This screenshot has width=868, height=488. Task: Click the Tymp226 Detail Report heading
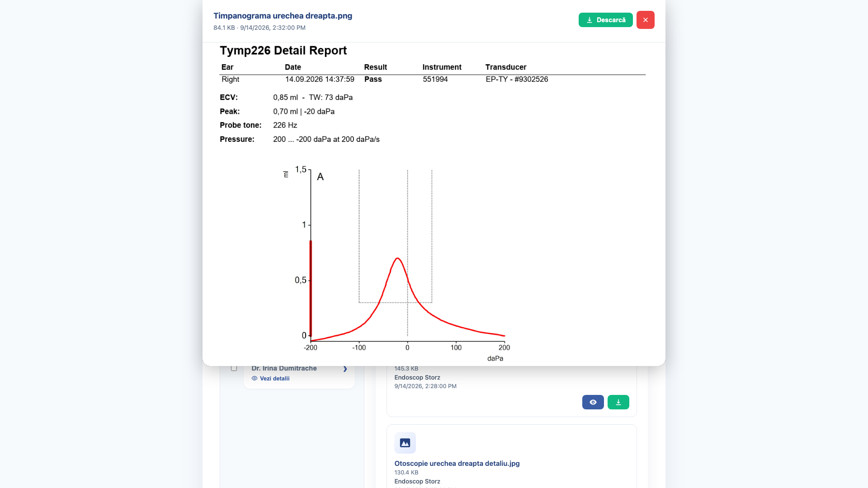click(283, 51)
